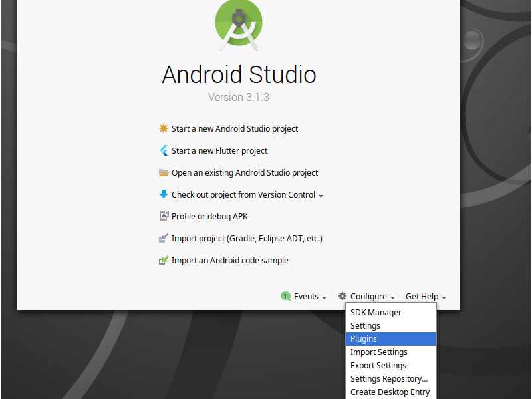Image resolution: width=532 pixels, height=399 pixels.
Task: Select Import Settings menu entry
Action: [x=378, y=352]
